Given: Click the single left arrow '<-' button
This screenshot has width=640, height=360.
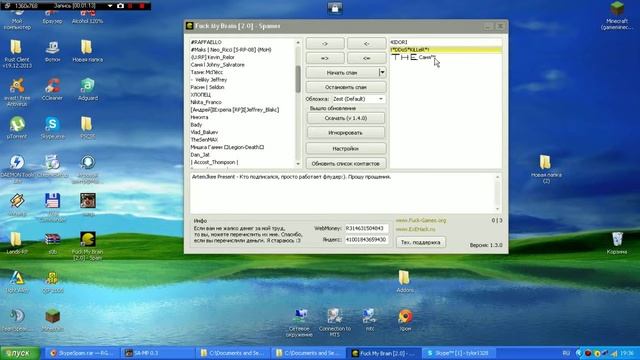Looking at the screenshot, I should [x=367, y=43].
